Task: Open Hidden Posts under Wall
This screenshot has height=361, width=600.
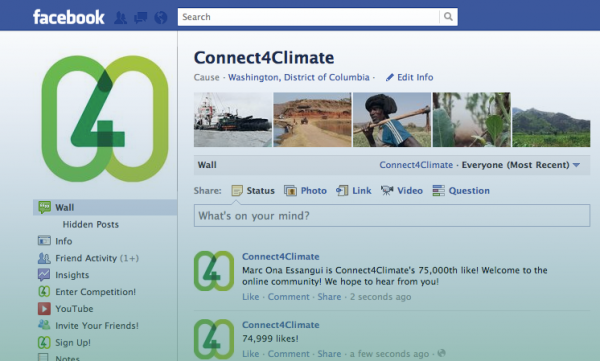Action: pos(91,224)
